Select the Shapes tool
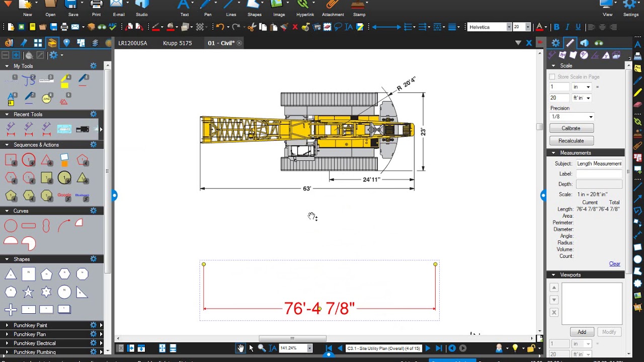Viewport: 644px width, 362px height. [x=254, y=9]
